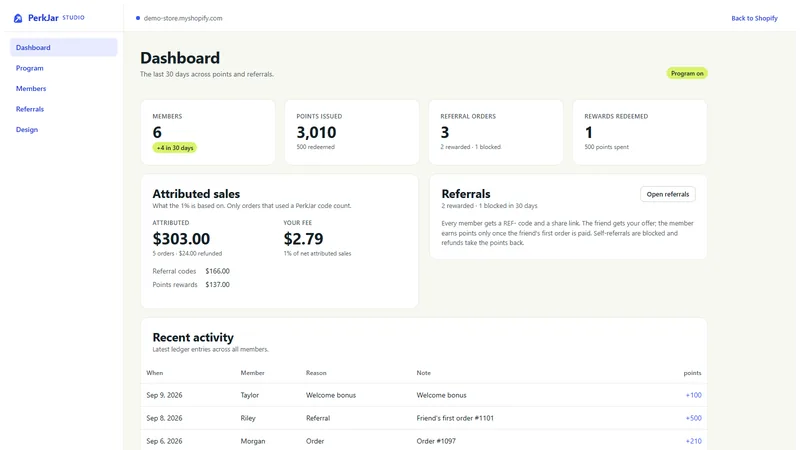
Task: Click the Reason column header
Action: [x=316, y=373]
